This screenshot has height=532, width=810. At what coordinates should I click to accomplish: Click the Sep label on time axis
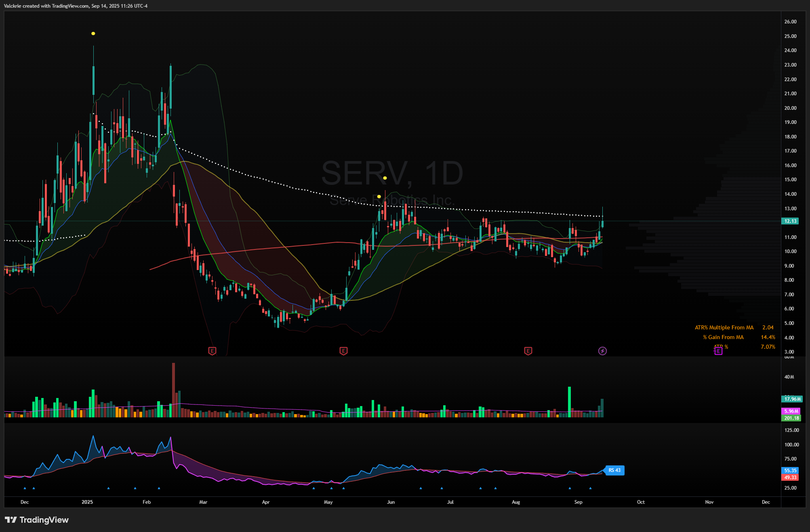click(x=578, y=502)
